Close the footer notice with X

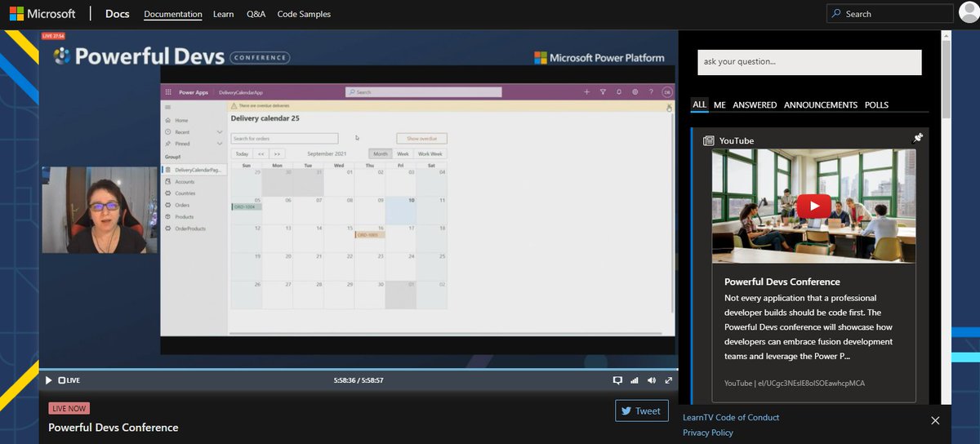click(935, 420)
